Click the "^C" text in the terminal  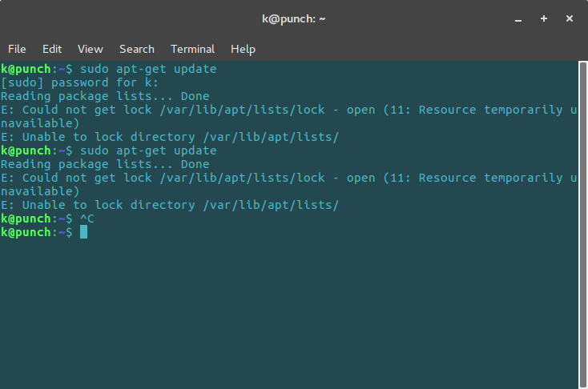[87, 219]
